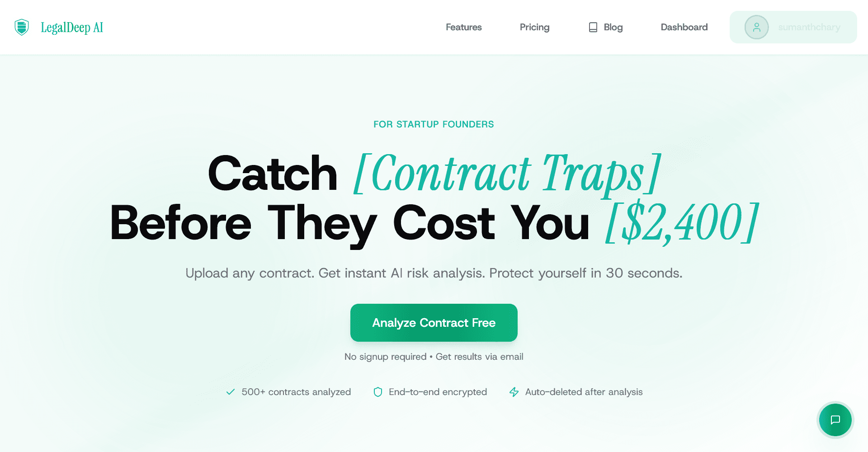Image resolution: width=868 pixels, height=452 pixels.
Task: Click the LegalDeep AI brand name
Action: [x=72, y=28]
